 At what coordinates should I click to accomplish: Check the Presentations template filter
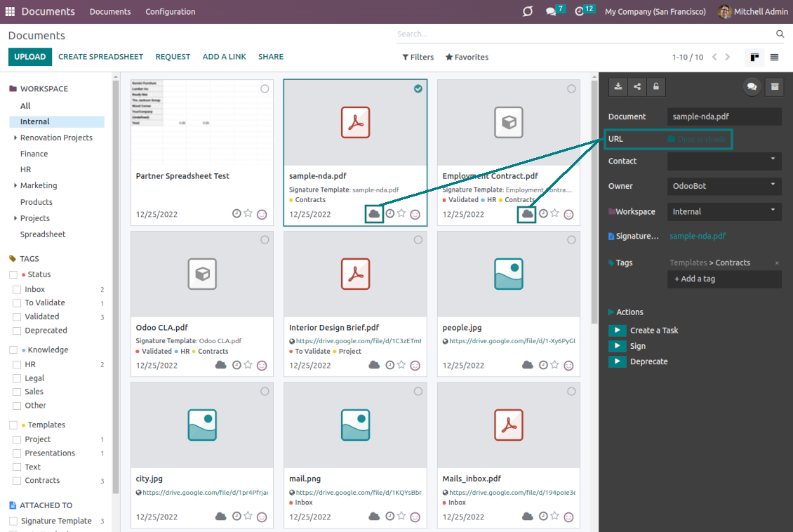[x=17, y=453]
